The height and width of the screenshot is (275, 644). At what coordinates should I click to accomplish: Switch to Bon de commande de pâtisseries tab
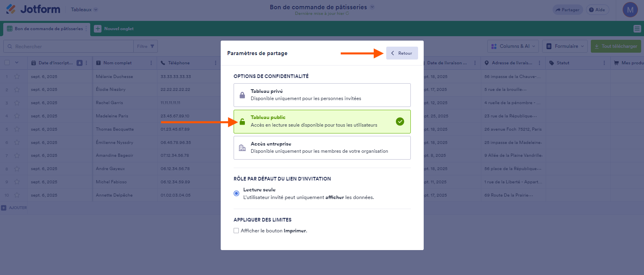pos(47,29)
